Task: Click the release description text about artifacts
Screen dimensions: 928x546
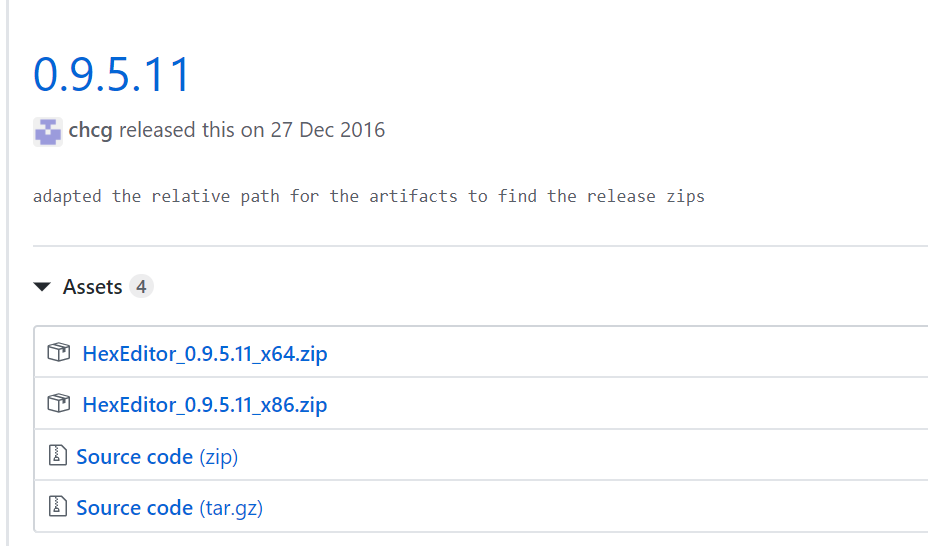Action: click(x=369, y=196)
